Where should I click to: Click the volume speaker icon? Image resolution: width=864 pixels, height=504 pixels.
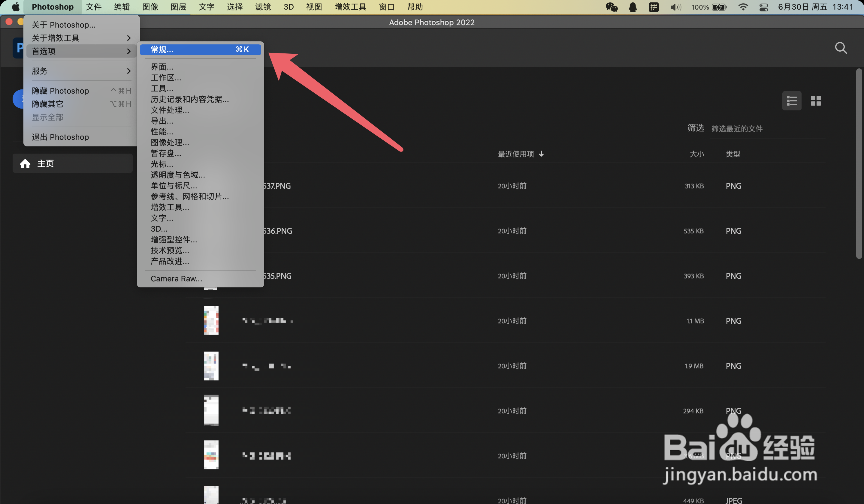pos(675,7)
